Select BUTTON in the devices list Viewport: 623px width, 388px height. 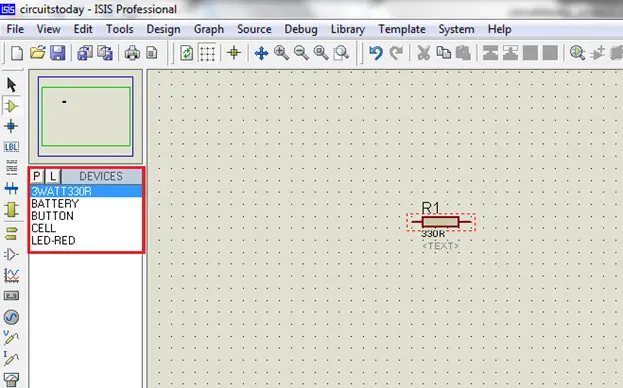(x=86, y=216)
